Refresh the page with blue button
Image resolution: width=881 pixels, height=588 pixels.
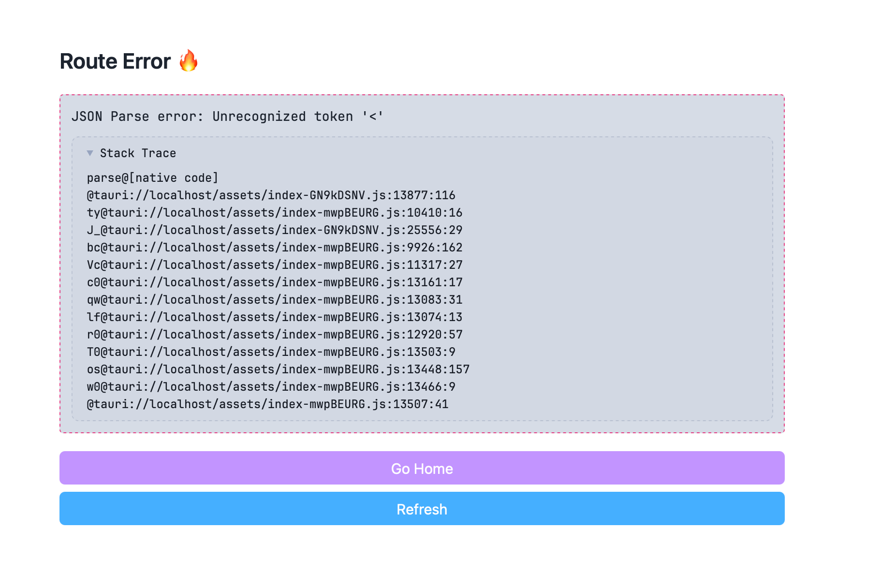click(x=422, y=509)
